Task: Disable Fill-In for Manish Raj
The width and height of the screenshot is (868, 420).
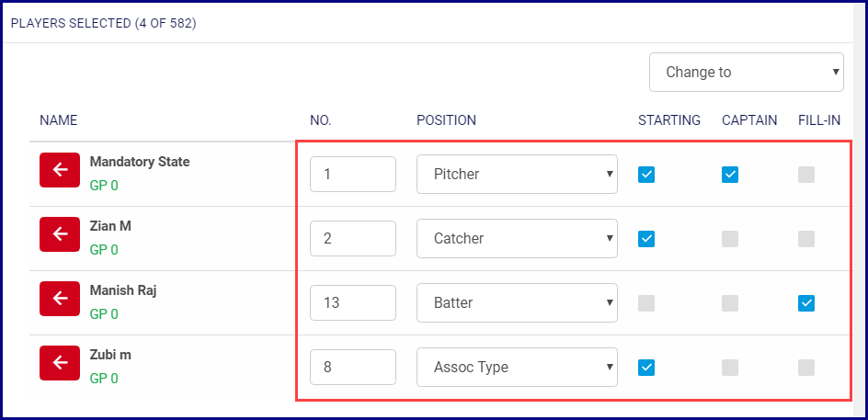Action: [x=806, y=303]
